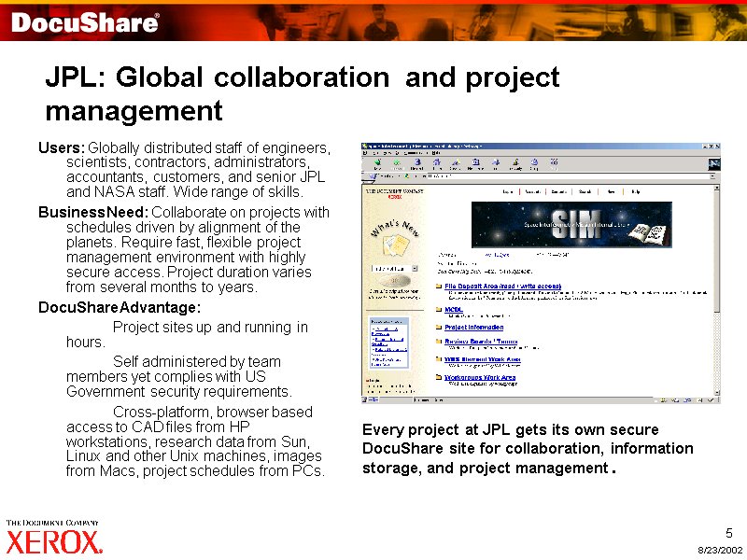Click the Netscape toolbar icon beside Search

point(475,162)
